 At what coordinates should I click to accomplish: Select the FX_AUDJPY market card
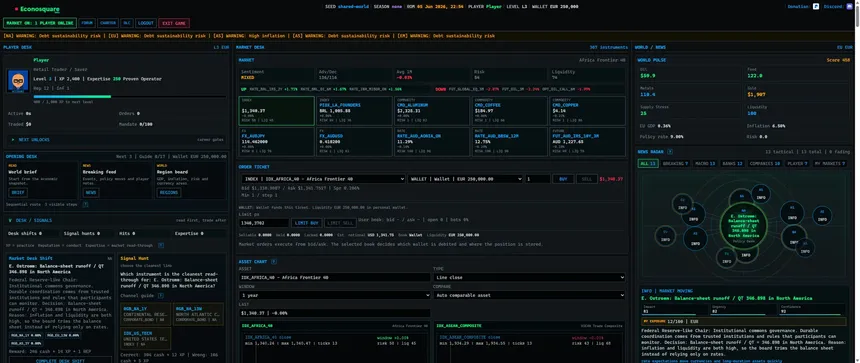click(x=277, y=141)
